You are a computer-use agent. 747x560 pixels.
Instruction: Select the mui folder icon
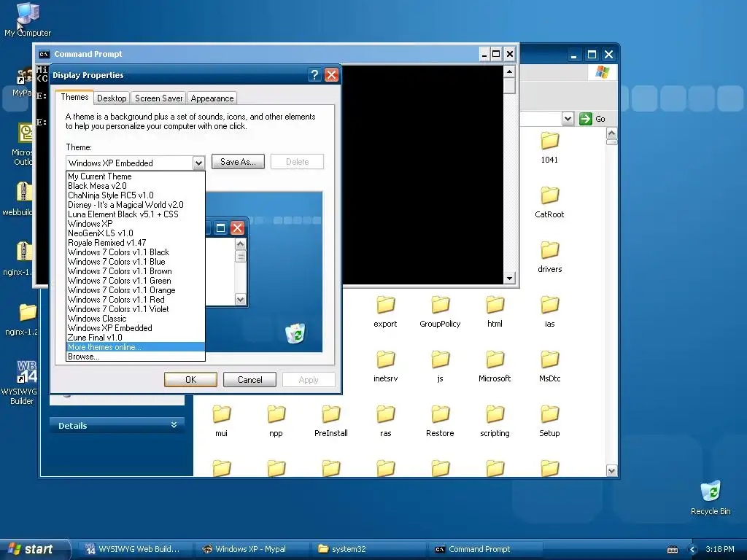(x=221, y=414)
